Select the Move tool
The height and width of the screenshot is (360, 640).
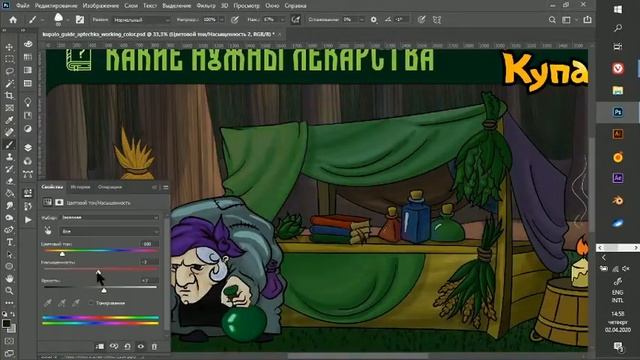point(9,47)
